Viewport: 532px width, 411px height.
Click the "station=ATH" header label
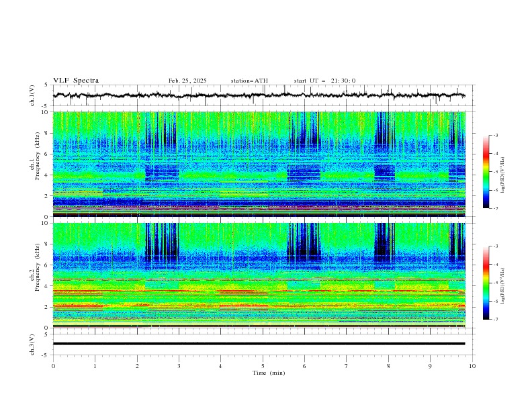tap(249, 81)
